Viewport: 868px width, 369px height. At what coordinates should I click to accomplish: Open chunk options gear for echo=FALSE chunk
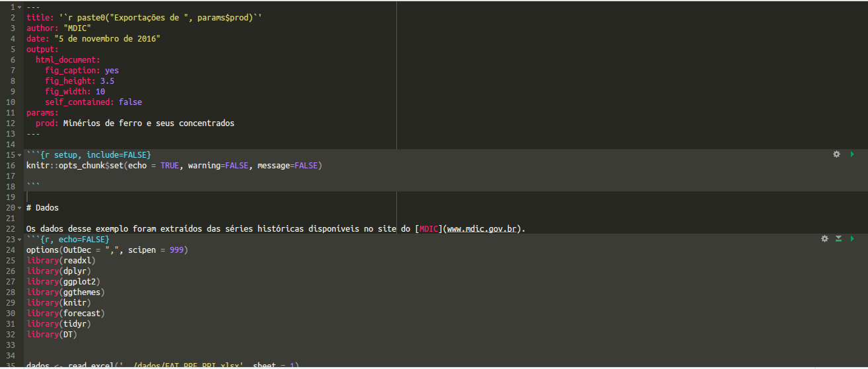pos(824,239)
